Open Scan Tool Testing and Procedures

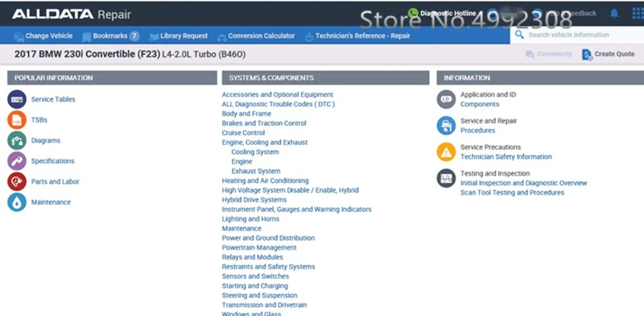point(512,193)
